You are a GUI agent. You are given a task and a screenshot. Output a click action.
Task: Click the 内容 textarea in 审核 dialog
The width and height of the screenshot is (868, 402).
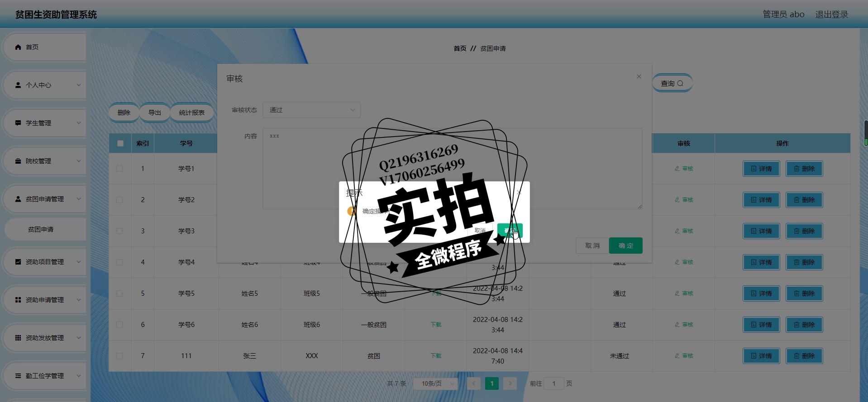point(453,168)
